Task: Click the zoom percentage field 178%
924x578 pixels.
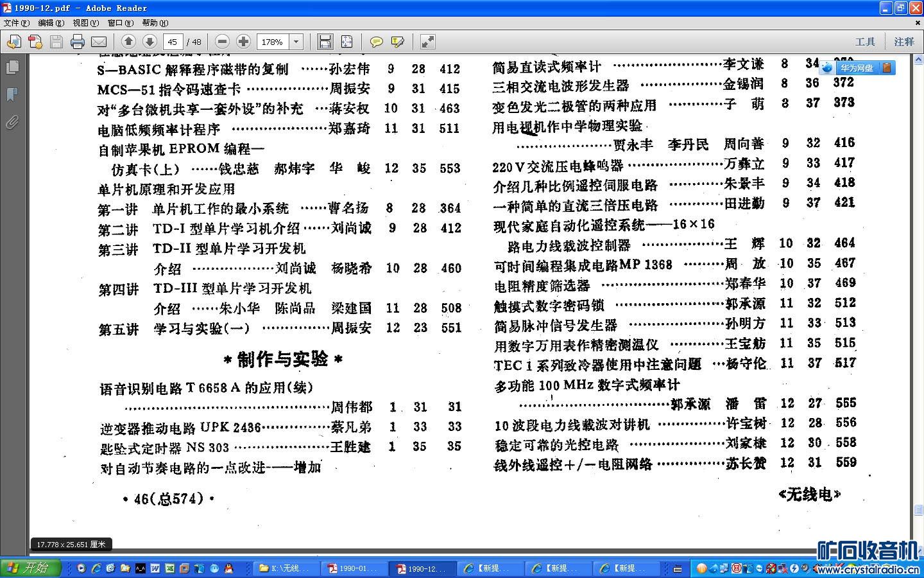Action: 273,42
